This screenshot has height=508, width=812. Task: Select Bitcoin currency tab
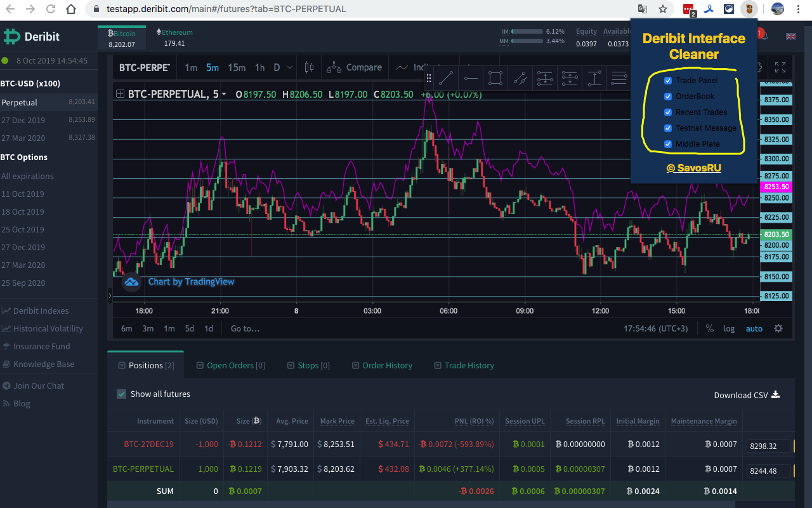(x=122, y=38)
